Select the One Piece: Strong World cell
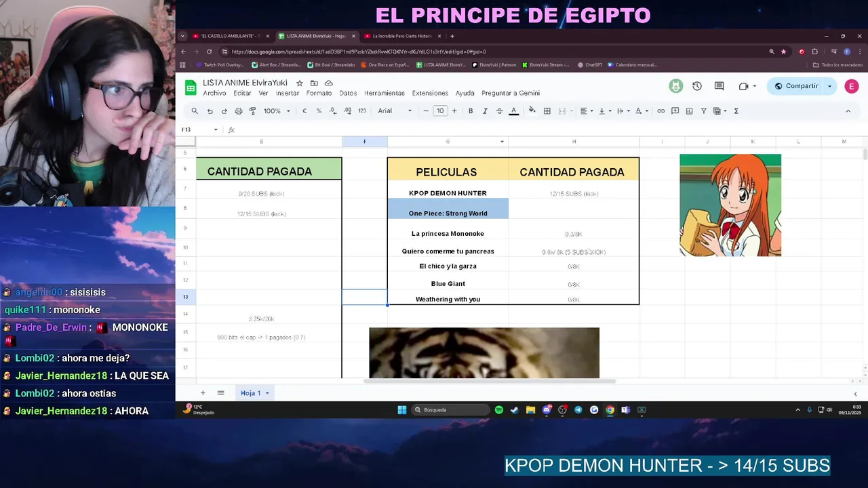The image size is (868, 488). pos(448,209)
